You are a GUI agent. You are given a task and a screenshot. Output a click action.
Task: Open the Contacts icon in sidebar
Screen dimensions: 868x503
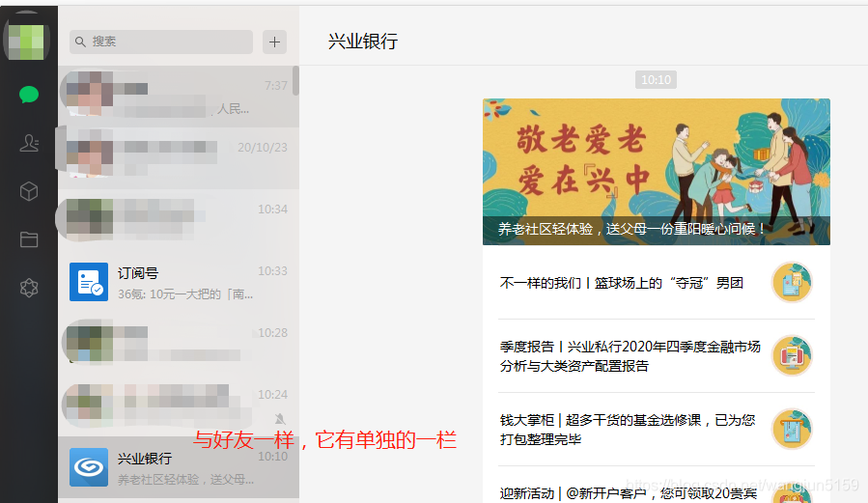click(29, 143)
